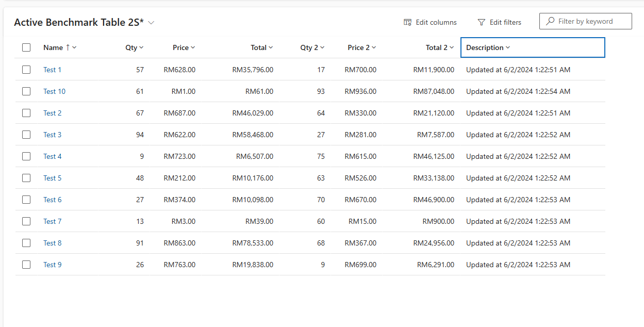Open the Test 6 record link
644x327 pixels.
pos(52,200)
